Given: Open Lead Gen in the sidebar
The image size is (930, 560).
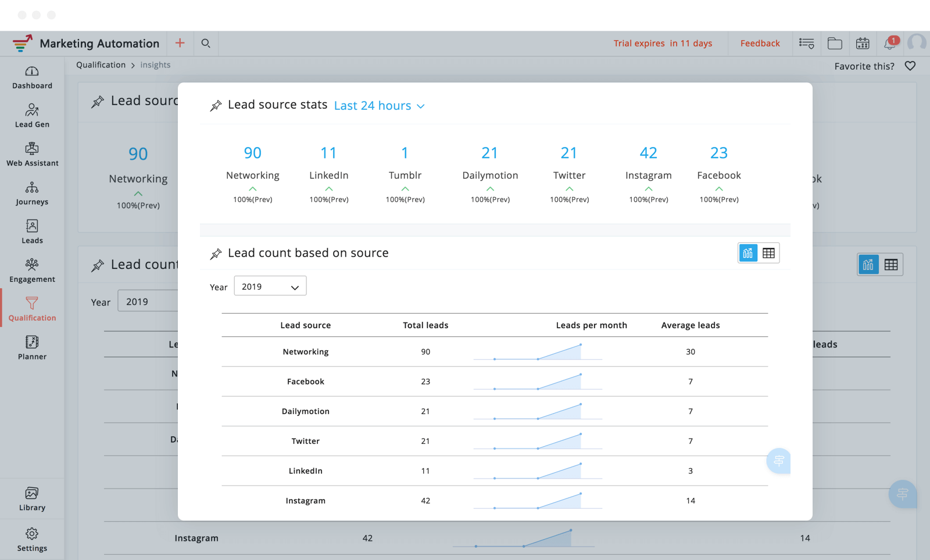Looking at the screenshot, I should [32, 116].
